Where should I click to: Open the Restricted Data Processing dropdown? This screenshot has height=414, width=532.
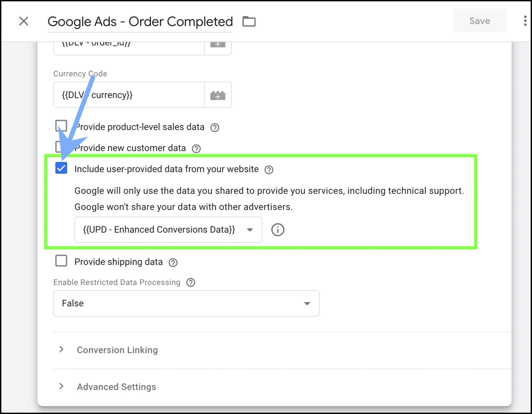pyautogui.click(x=306, y=303)
